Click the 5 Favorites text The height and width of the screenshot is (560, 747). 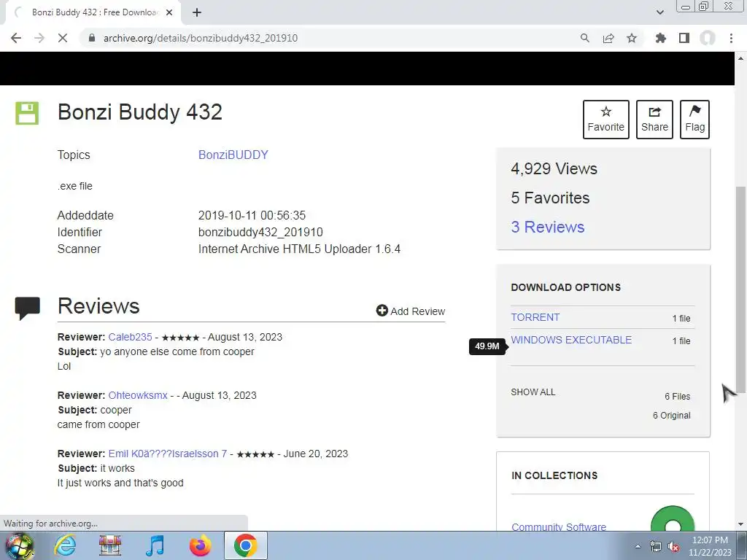[x=550, y=198]
